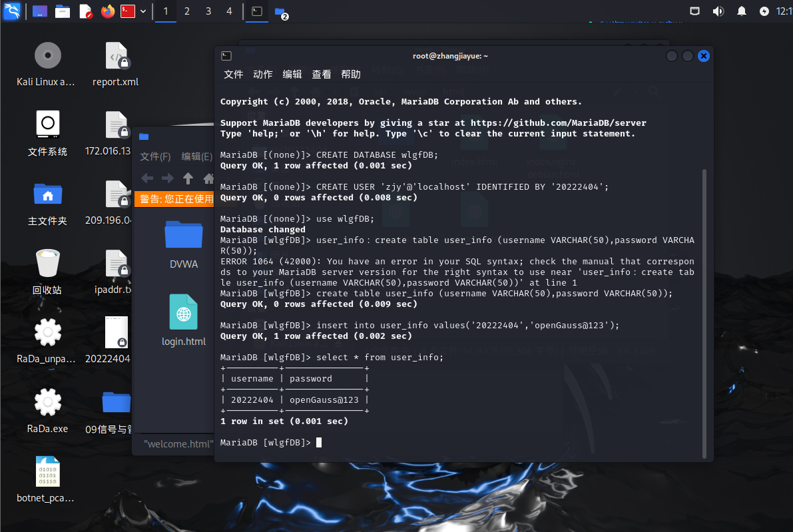Select the 209.196.0 desktop file
Viewport: 793px width, 532px height.
pyautogui.click(x=109, y=204)
